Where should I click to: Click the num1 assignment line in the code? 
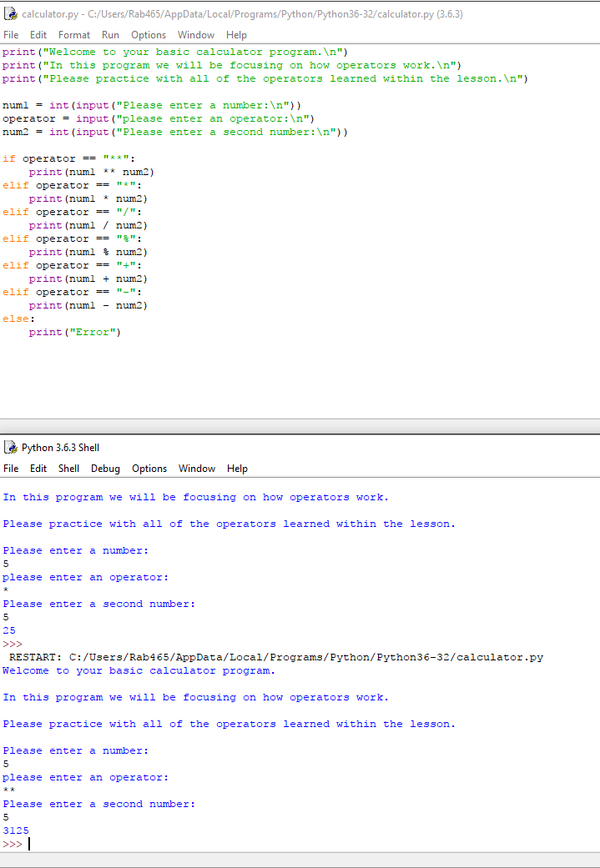pos(150,105)
